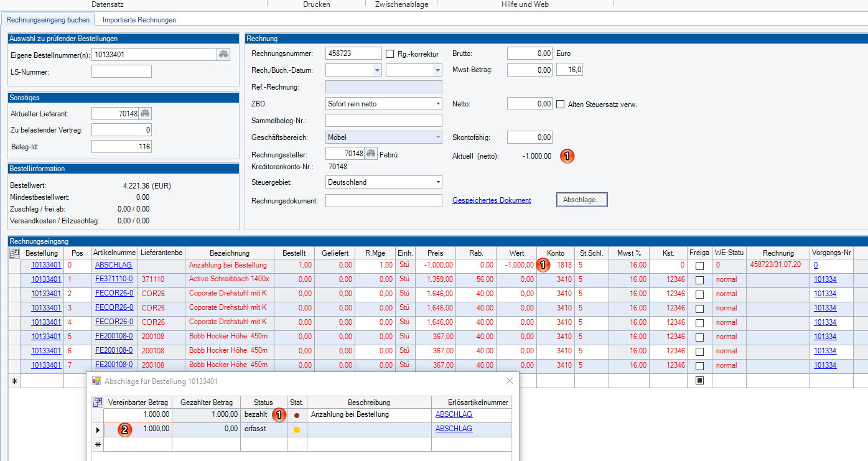The width and height of the screenshot is (868, 461).
Task: Click into the Sammelbeleg-Nr. input field
Action: [384, 121]
